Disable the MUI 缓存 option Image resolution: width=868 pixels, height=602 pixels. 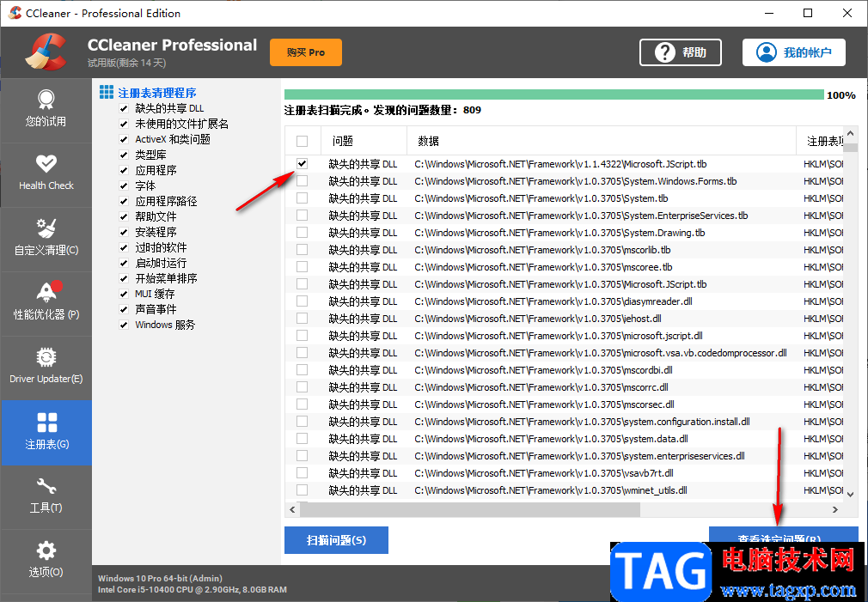124,294
